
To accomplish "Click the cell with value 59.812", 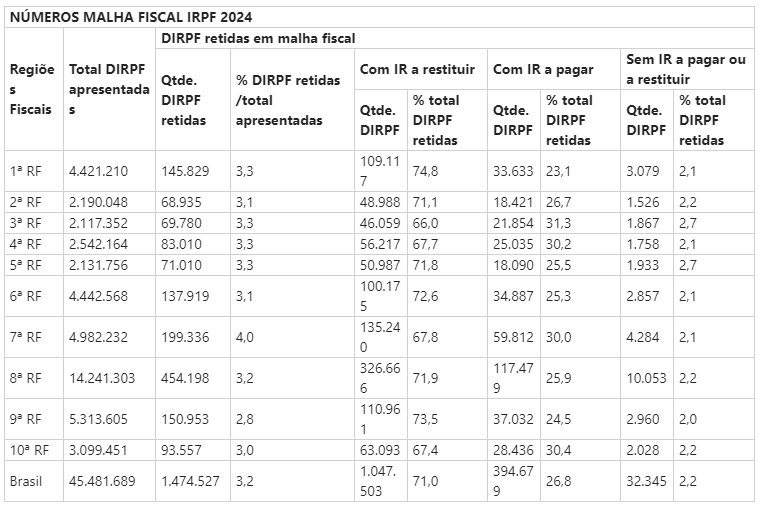I will (x=512, y=337).
